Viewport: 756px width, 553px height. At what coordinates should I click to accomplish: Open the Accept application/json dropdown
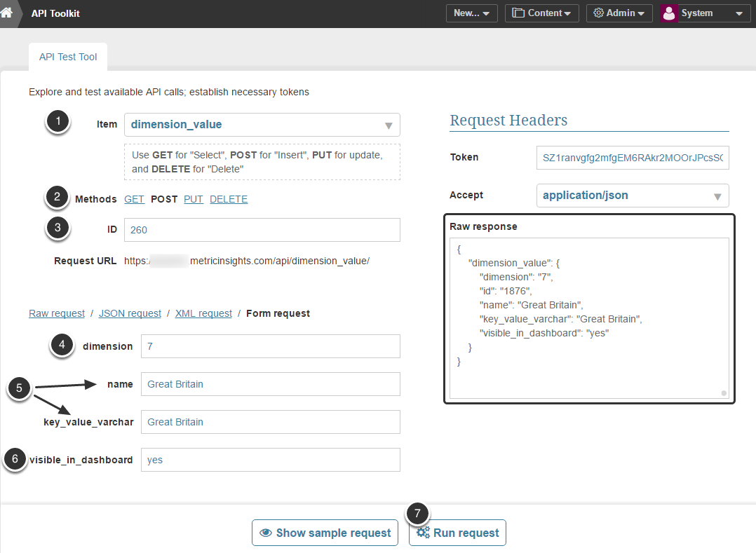click(717, 196)
